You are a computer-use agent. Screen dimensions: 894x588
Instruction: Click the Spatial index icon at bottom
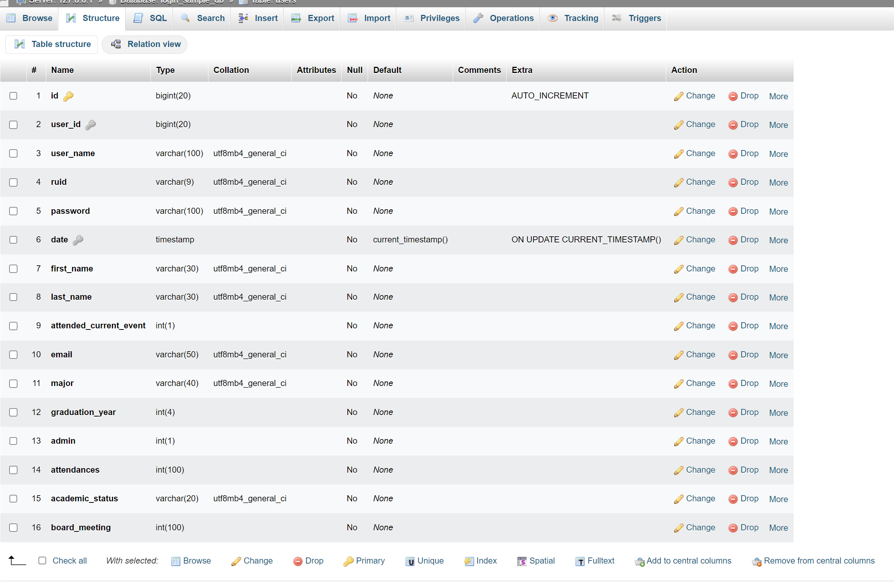tap(521, 561)
